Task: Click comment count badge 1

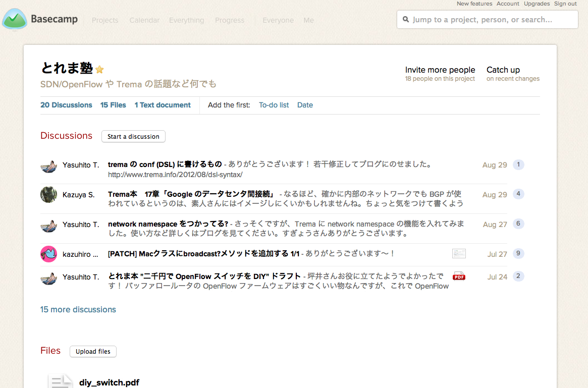Action: [518, 164]
